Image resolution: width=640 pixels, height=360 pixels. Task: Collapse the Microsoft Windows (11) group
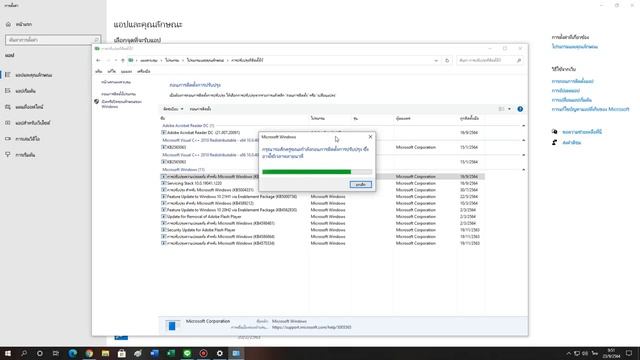coord(523,170)
